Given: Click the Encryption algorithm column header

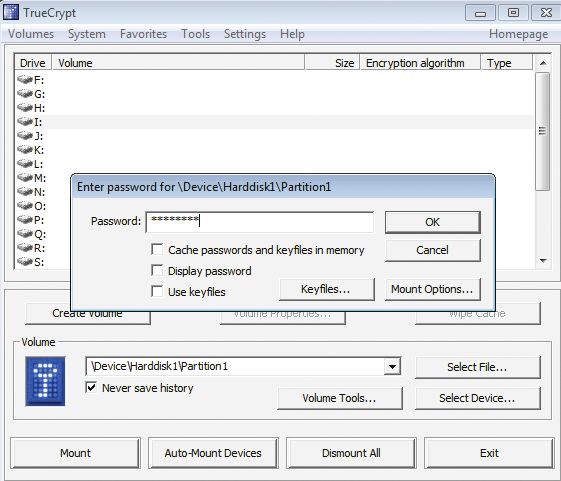Looking at the screenshot, I should click(x=420, y=63).
